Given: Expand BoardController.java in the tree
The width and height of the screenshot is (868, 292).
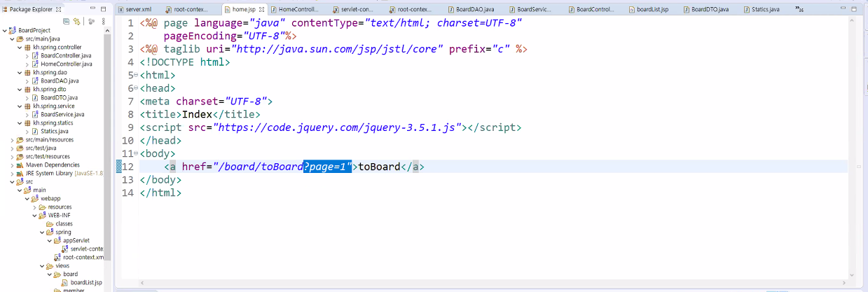Looking at the screenshot, I should [28, 55].
